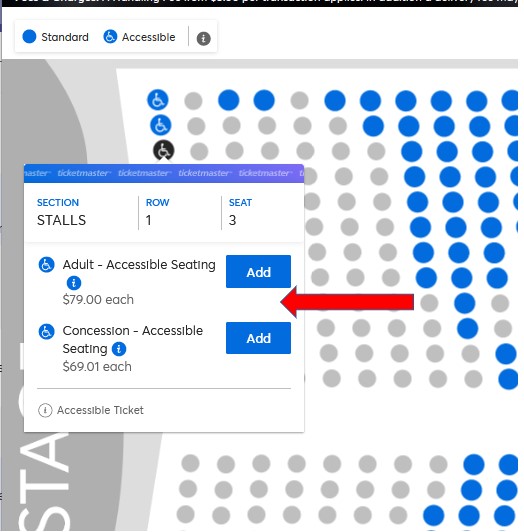Select the second-row blue accessible seat
The width and height of the screenshot is (524, 532).
161,125
